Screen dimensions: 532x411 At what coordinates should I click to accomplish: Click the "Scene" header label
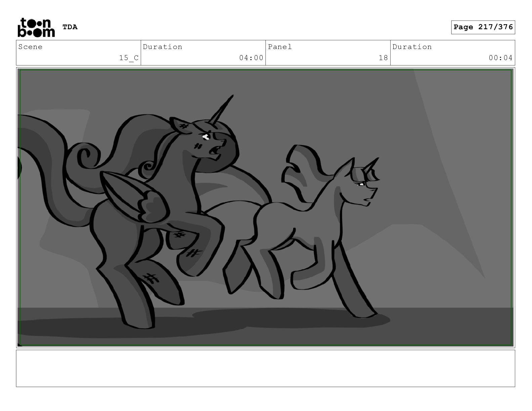click(31, 47)
